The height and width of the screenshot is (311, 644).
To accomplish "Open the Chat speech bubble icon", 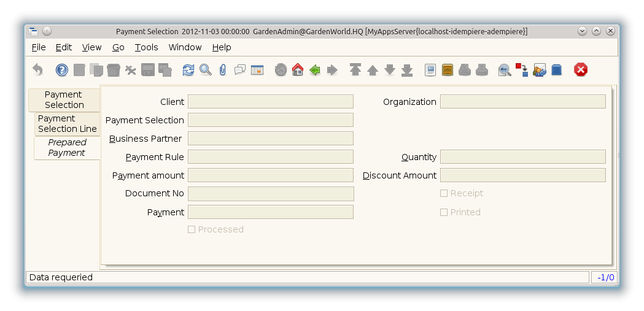I will tap(240, 70).
